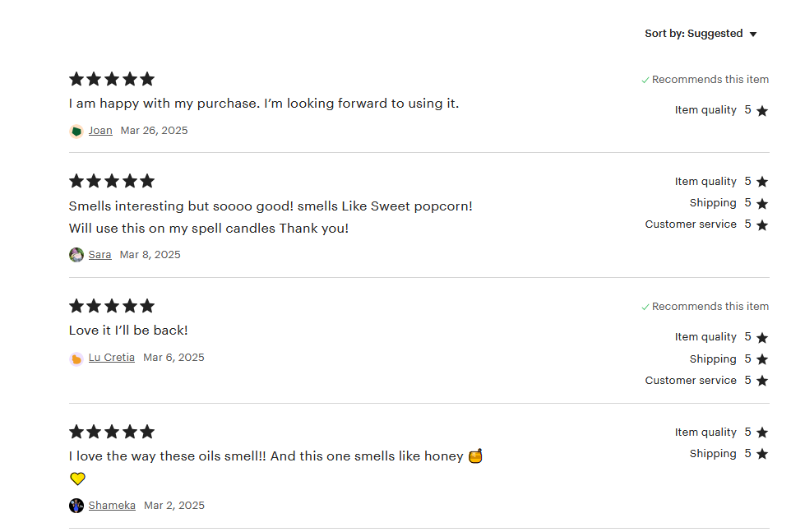The width and height of the screenshot is (791, 532).
Task: Click the five-star rating on Sara's review
Action: tap(112, 181)
